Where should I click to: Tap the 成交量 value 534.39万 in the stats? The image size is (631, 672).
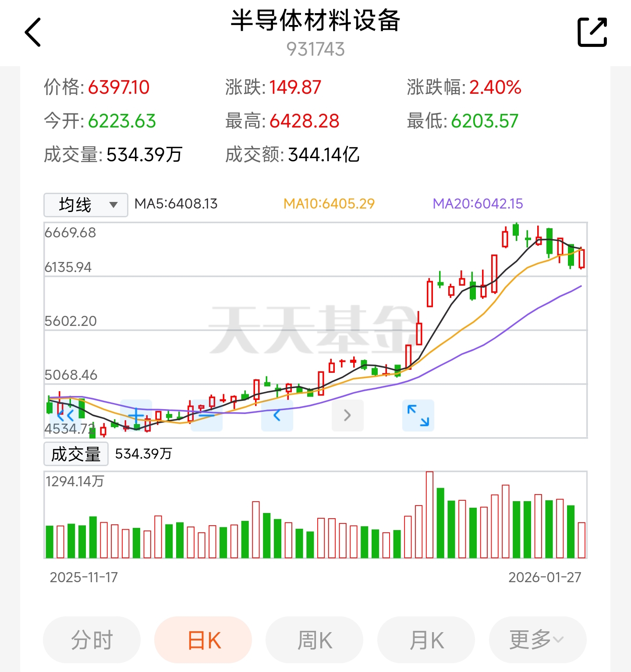coord(145,155)
